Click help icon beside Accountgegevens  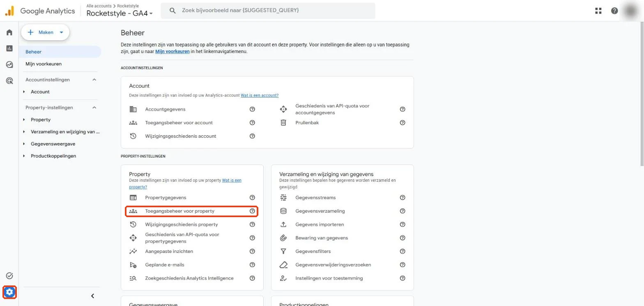click(252, 109)
